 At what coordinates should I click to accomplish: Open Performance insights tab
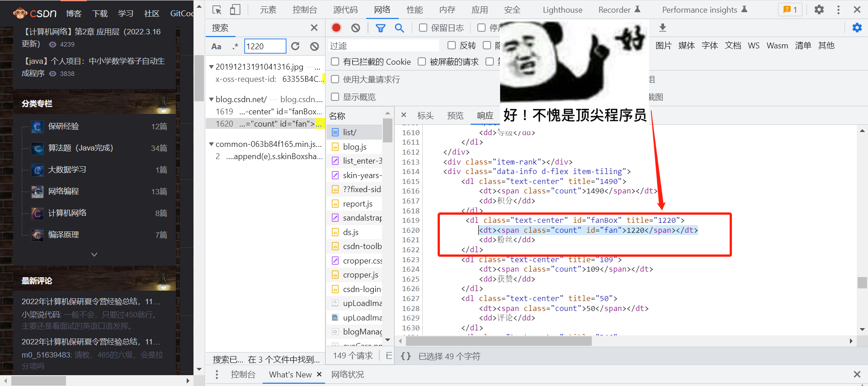click(704, 9)
